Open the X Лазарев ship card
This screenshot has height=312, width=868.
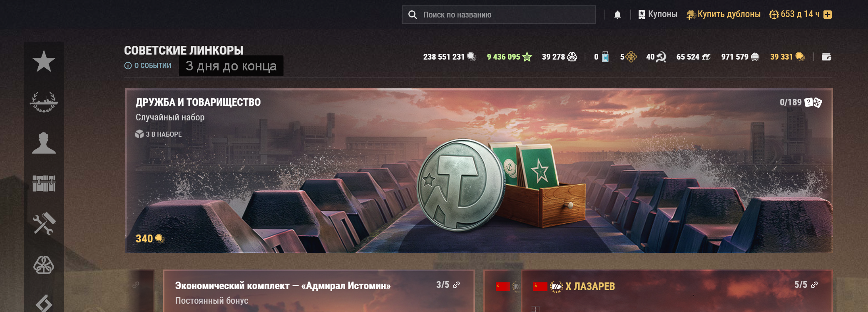[677, 291]
